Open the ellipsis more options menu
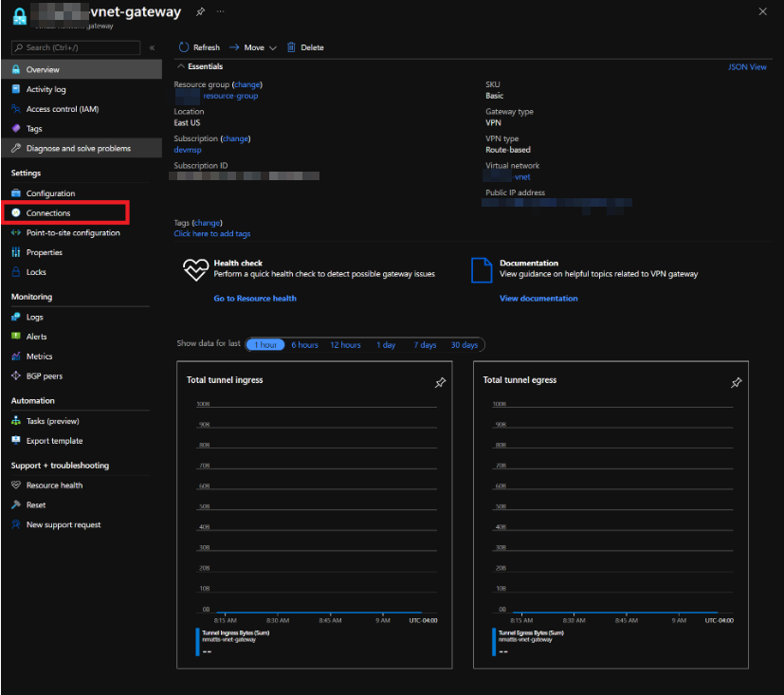This screenshot has width=784, height=695. pos(221,12)
